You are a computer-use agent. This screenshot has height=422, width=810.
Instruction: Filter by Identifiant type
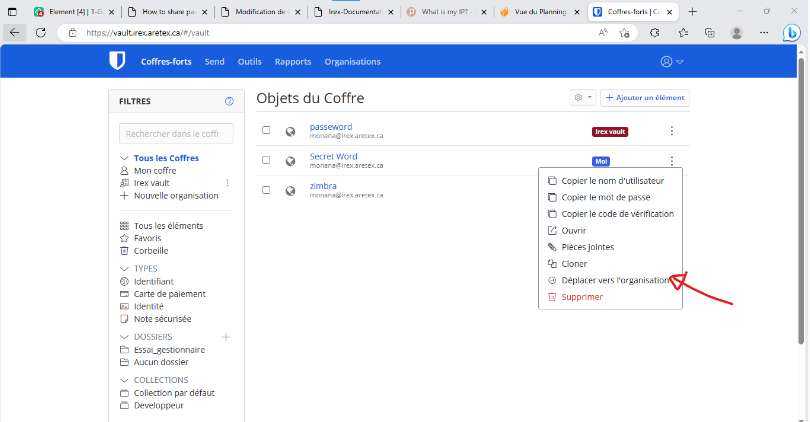pyautogui.click(x=153, y=282)
